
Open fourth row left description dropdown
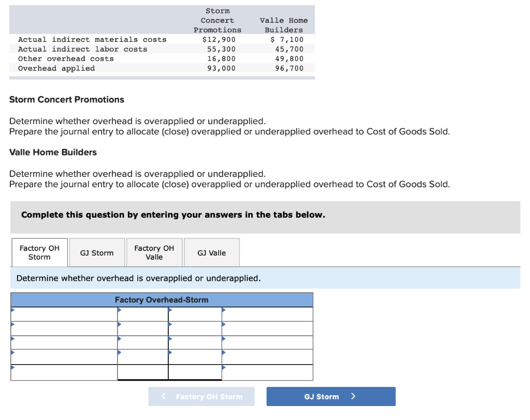pyautogui.click(x=64, y=357)
